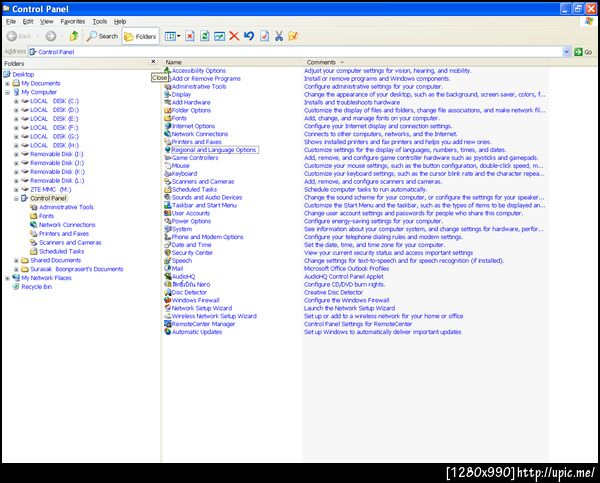Expand Shared Documents tree node
The width and height of the screenshot is (600, 483).
click(16, 260)
